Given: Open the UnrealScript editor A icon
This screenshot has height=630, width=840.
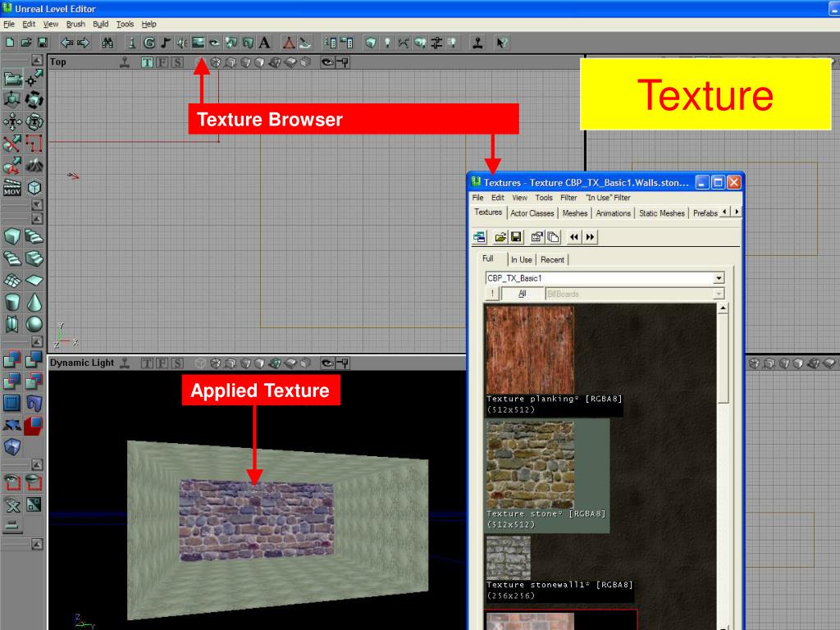Looking at the screenshot, I should click(264, 43).
